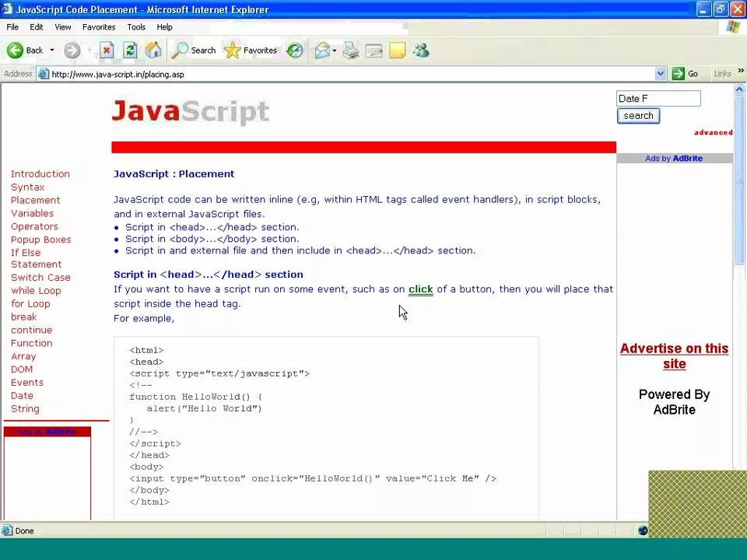Screen dimensions: 747x560
Task: Click the Internet Explorer title bar icon
Action: pyautogui.click(x=7, y=9)
